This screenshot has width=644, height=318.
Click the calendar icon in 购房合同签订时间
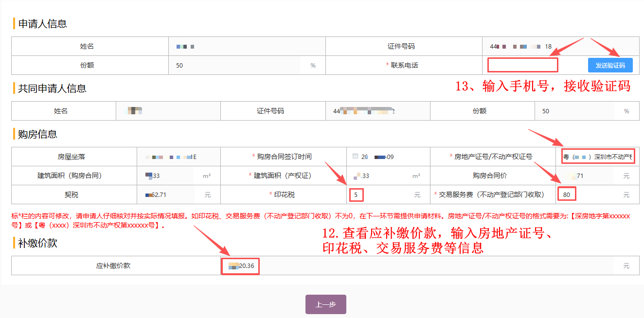coord(355,157)
